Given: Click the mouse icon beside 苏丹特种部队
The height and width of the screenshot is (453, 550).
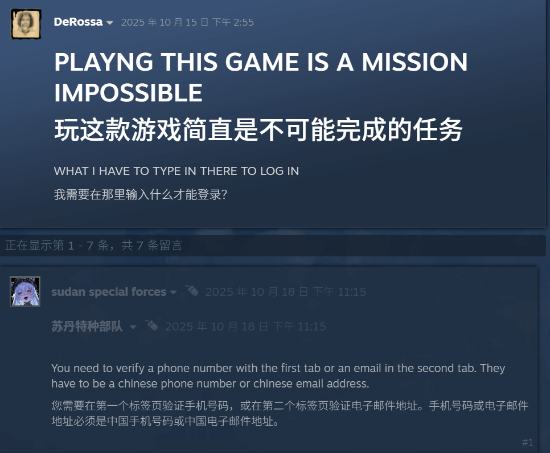Looking at the screenshot, I should 152,326.
